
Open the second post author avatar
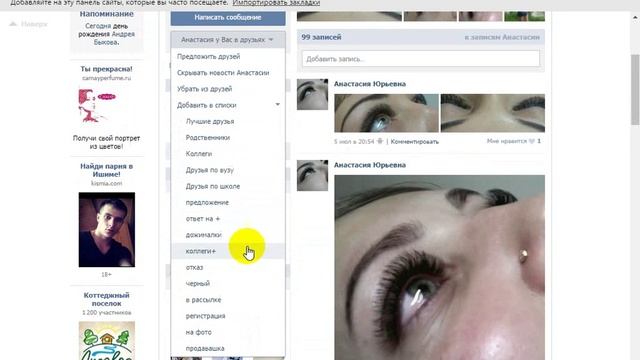click(x=312, y=176)
